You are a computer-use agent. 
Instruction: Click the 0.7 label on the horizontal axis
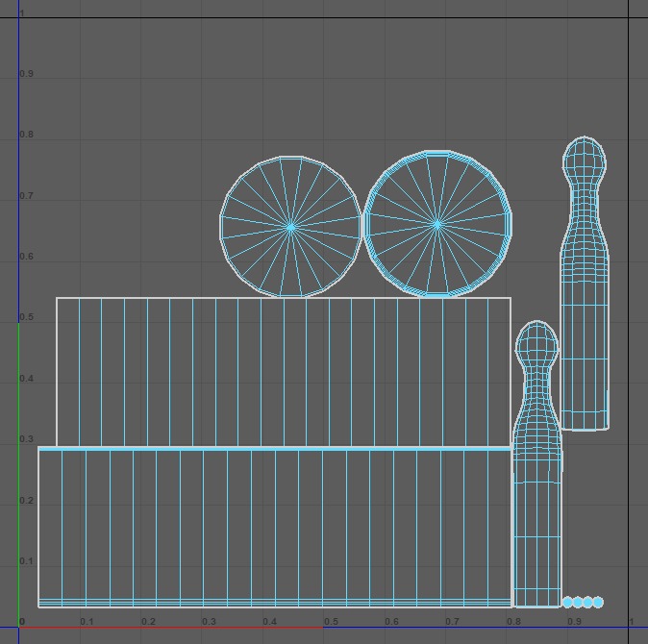[452, 622]
